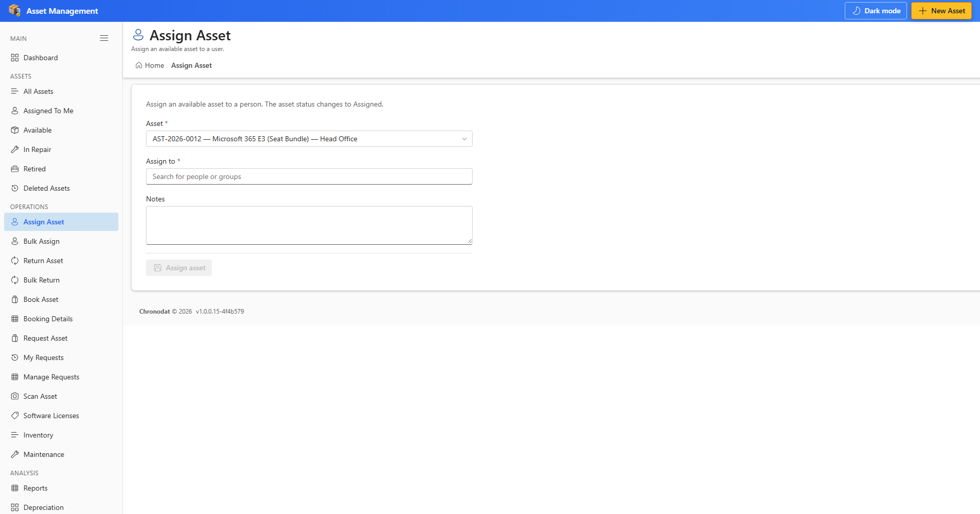Click the Asset Management logo icon
The image size is (980, 514).
(x=15, y=10)
